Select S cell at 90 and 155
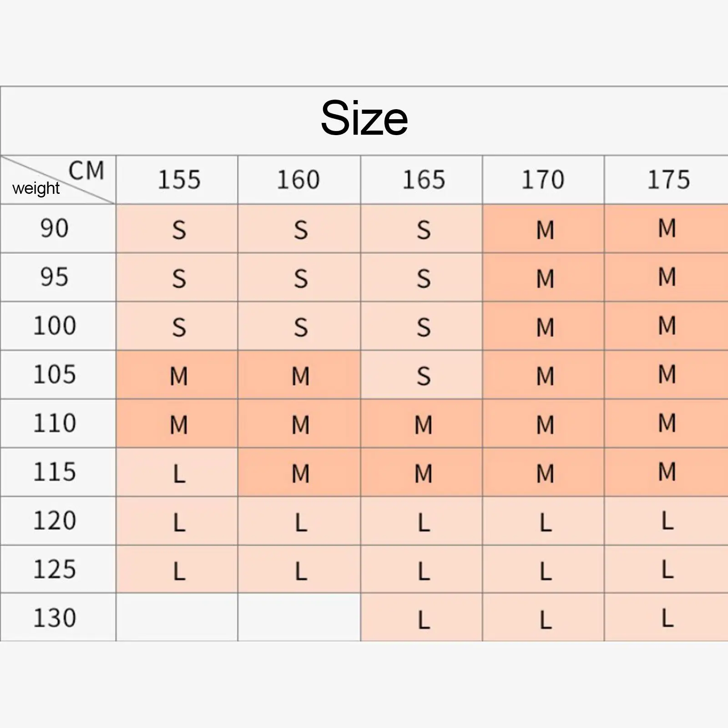Viewport: 728px width, 728px height. point(177,228)
